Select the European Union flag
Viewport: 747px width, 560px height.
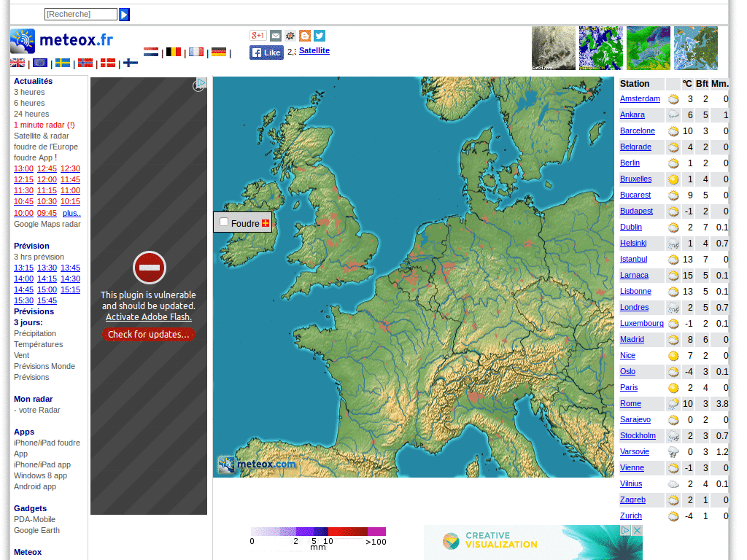[40, 63]
